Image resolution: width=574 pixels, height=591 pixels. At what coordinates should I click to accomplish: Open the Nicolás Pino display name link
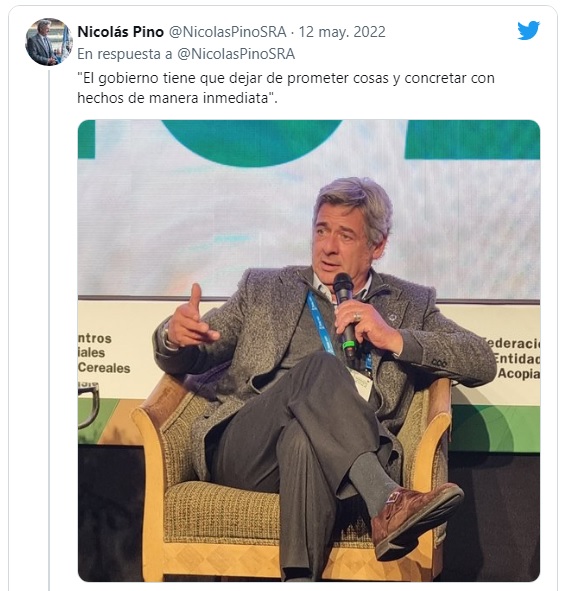tap(121, 32)
